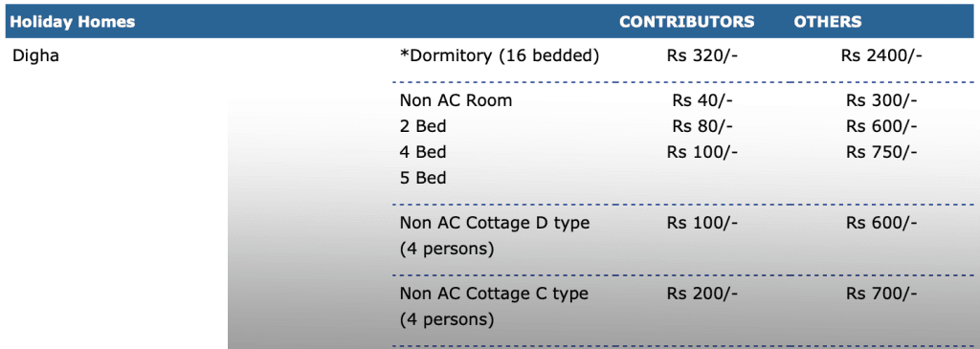
Task: Click the Rs 600/- Cottage D others rate
Action: pyautogui.click(x=881, y=223)
